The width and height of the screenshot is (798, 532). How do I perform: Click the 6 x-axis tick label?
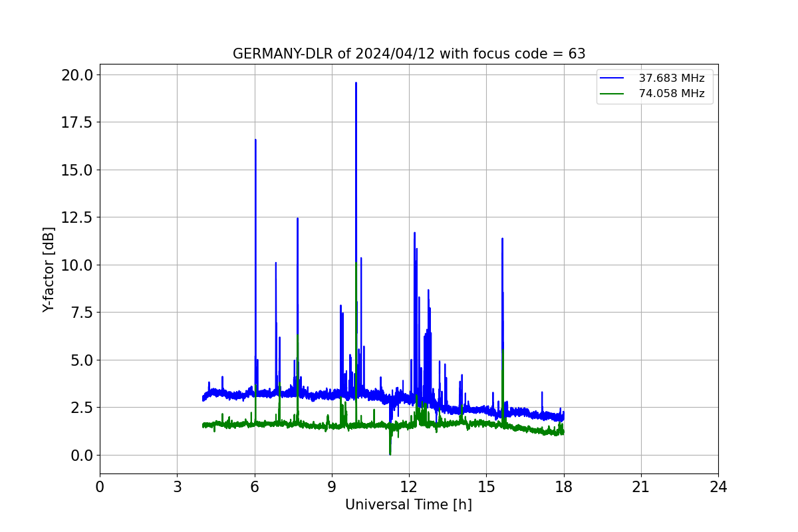point(255,487)
